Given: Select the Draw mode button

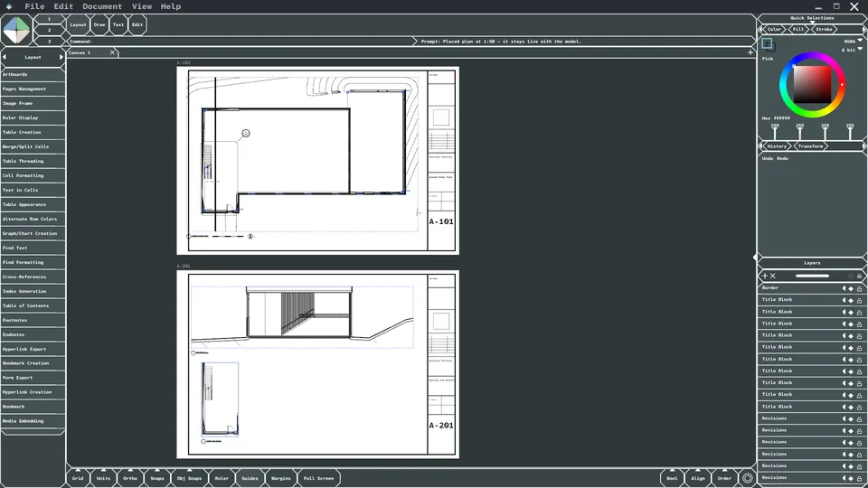Looking at the screenshot, I should pyautogui.click(x=99, y=24).
